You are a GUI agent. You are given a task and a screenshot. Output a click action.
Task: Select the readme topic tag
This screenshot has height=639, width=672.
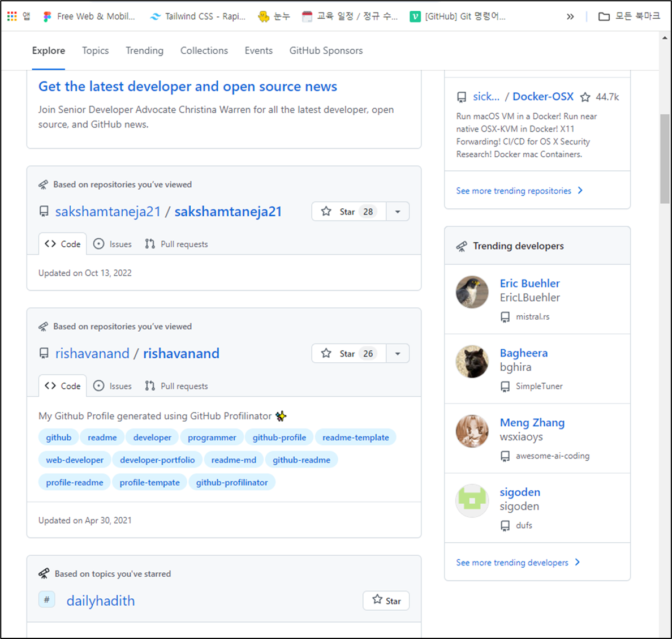[x=102, y=438]
